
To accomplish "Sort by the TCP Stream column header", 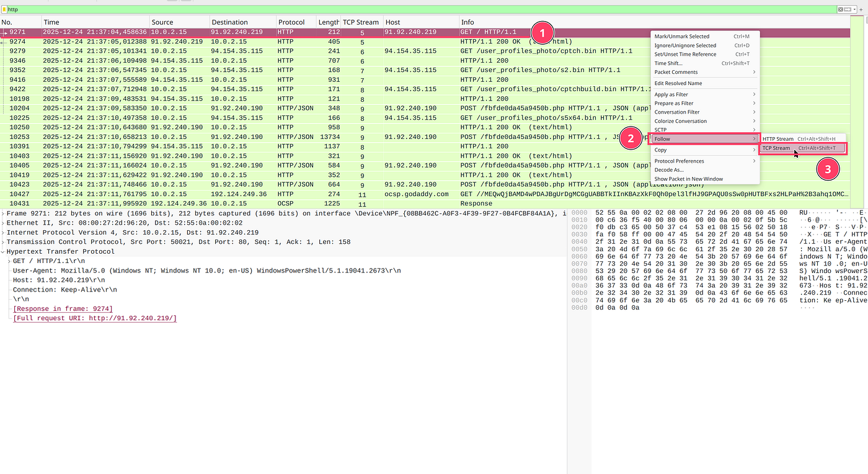I will coord(361,22).
